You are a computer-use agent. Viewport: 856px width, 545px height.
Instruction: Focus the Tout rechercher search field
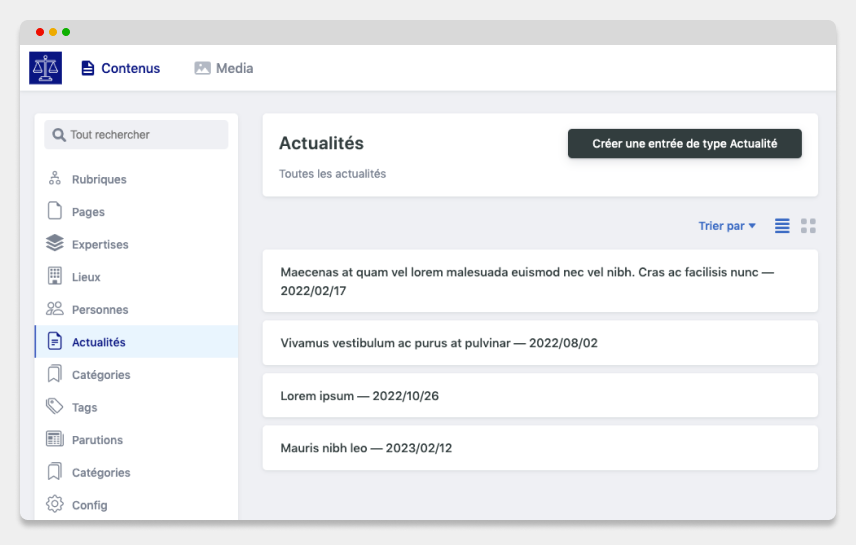[x=136, y=134]
